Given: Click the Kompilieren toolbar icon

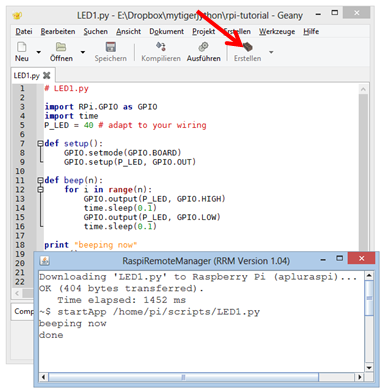Looking at the screenshot, I should [x=161, y=47].
